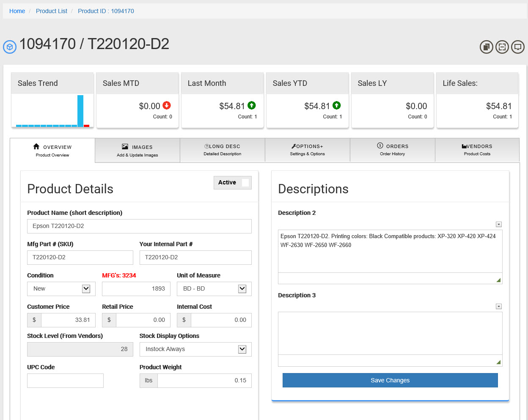The image size is (528, 420).
Task: Click resize handle of Description 2 box
Action: click(498, 280)
